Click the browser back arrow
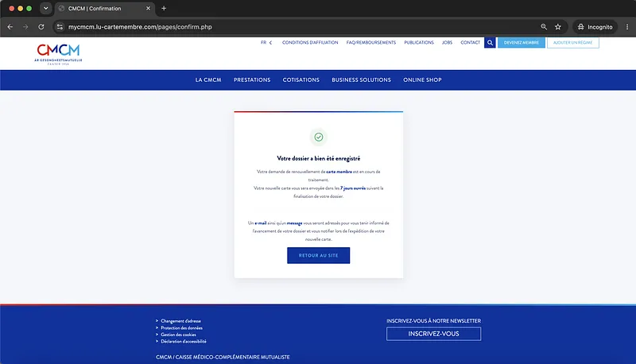 click(x=10, y=27)
